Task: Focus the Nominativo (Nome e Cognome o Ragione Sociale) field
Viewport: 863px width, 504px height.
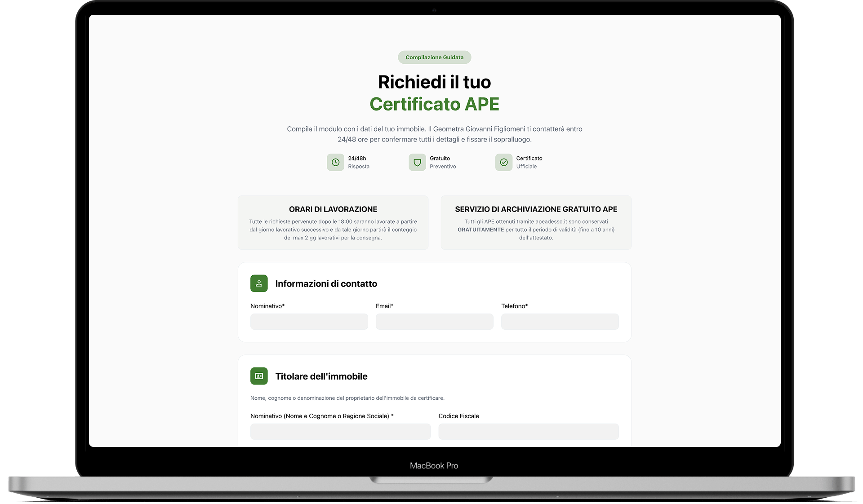Action: (340, 432)
